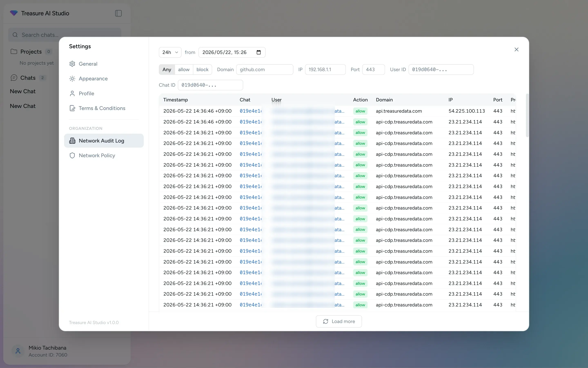588x368 pixels.
Task: Open chat ID link in api.treasuredata.com row
Action: point(251,111)
